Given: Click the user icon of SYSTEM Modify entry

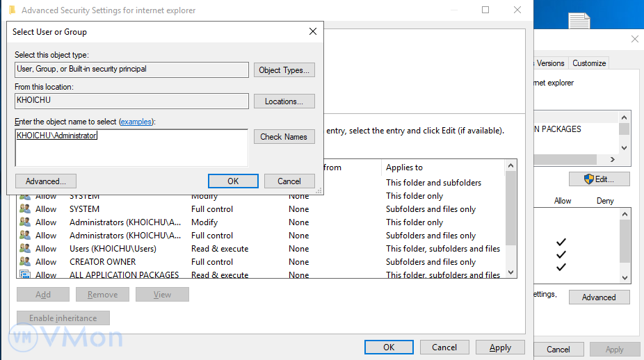Looking at the screenshot, I should (x=25, y=197).
